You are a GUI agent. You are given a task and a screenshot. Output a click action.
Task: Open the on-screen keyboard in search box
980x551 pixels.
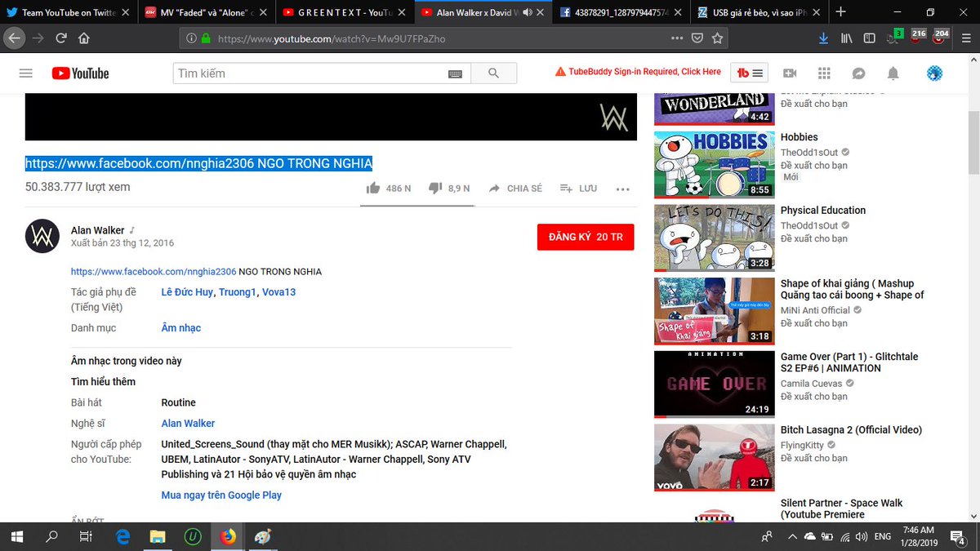(x=456, y=73)
